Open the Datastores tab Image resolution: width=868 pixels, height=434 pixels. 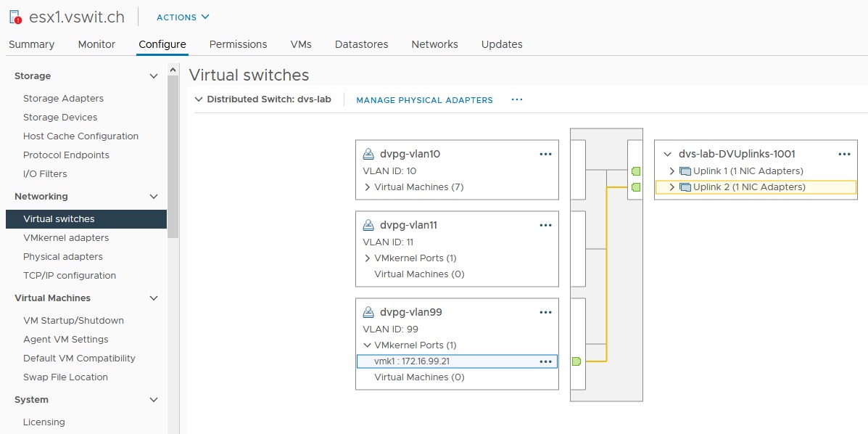click(x=361, y=44)
